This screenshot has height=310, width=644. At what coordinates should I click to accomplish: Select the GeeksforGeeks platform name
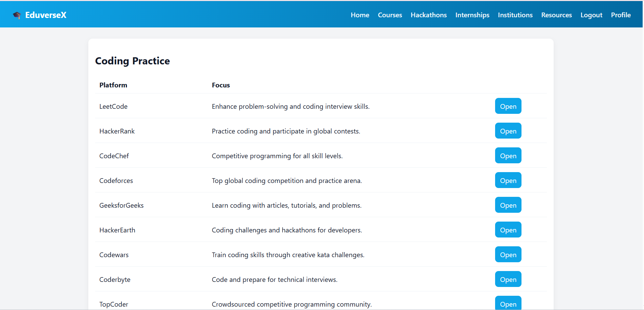[x=121, y=205]
